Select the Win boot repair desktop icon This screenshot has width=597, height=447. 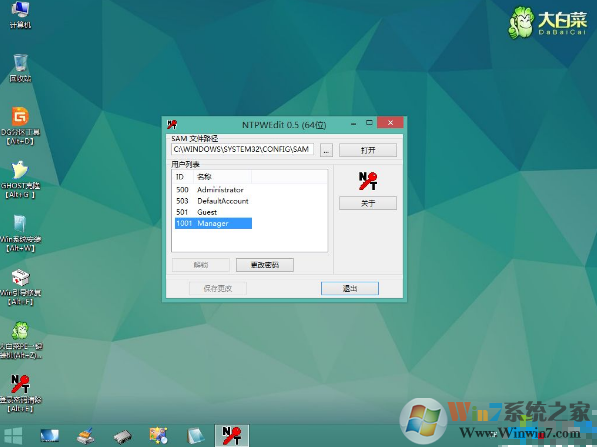coord(20,287)
